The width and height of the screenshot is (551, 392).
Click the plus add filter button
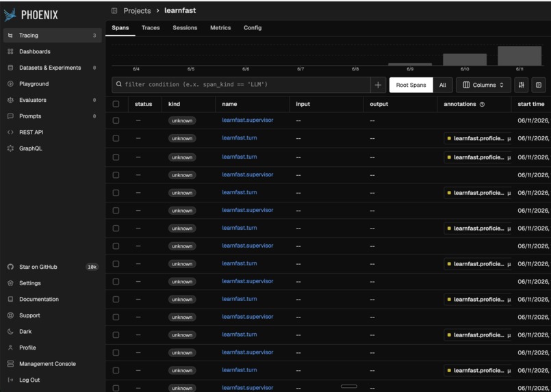378,85
